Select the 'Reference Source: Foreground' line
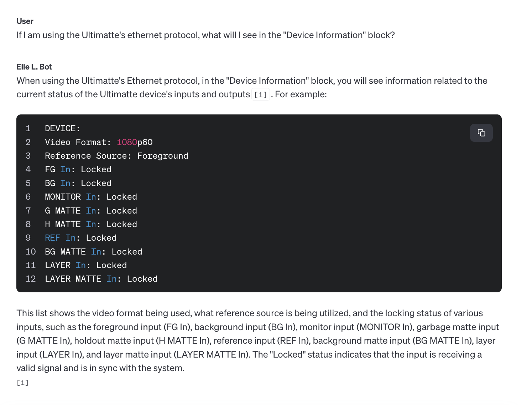 (x=116, y=155)
